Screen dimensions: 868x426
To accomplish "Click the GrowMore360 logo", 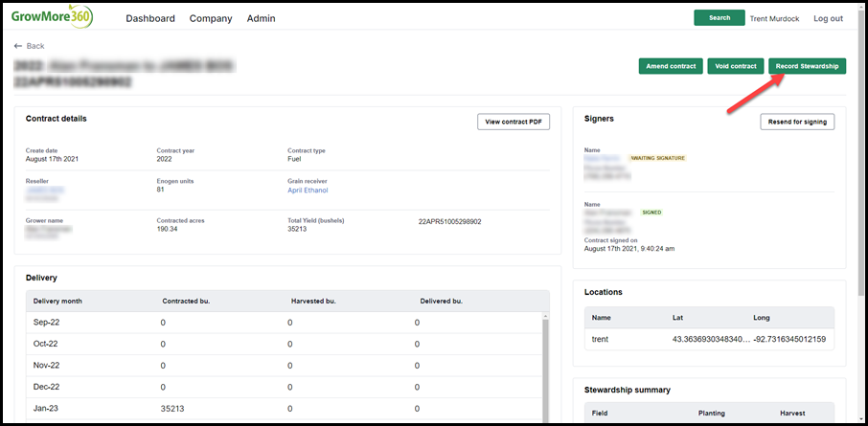I will click(x=52, y=17).
